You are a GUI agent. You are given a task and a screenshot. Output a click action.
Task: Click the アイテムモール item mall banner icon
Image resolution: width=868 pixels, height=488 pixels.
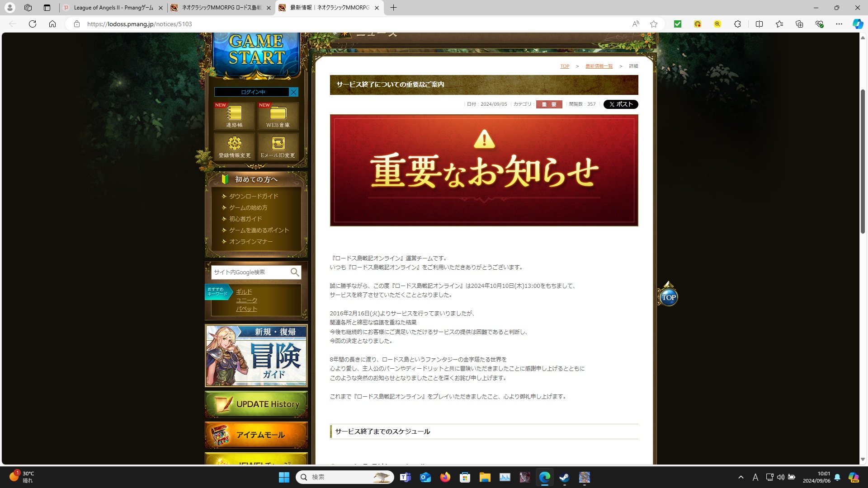[x=256, y=435]
